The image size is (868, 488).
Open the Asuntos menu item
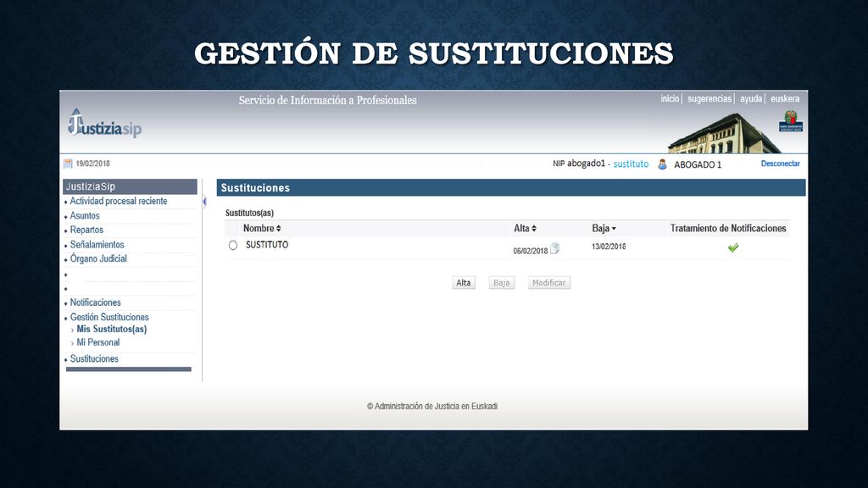pyautogui.click(x=85, y=216)
